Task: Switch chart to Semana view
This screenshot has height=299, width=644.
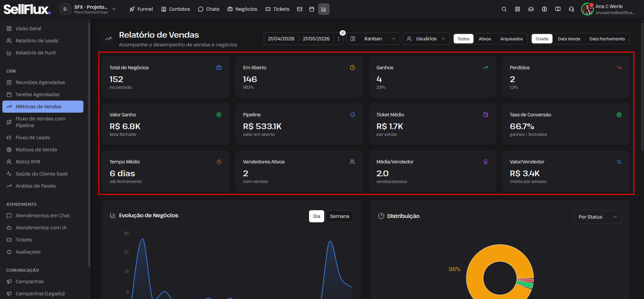Action: pyautogui.click(x=339, y=216)
